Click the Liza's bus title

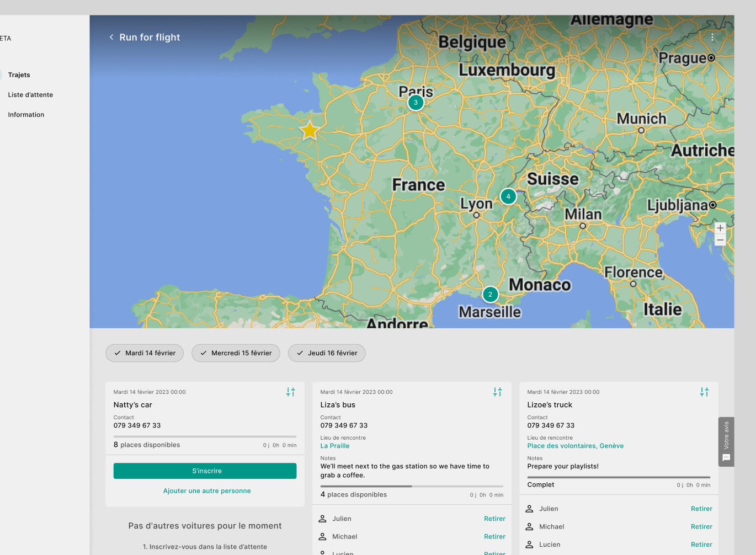click(338, 405)
